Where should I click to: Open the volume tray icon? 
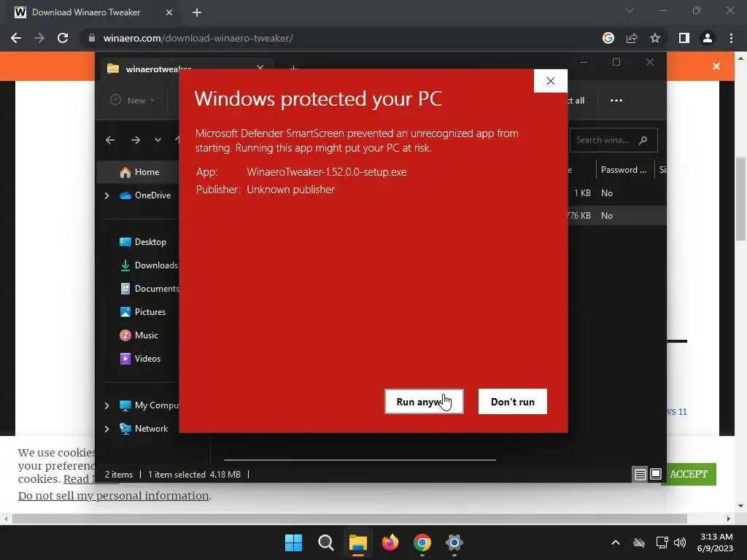680,542
